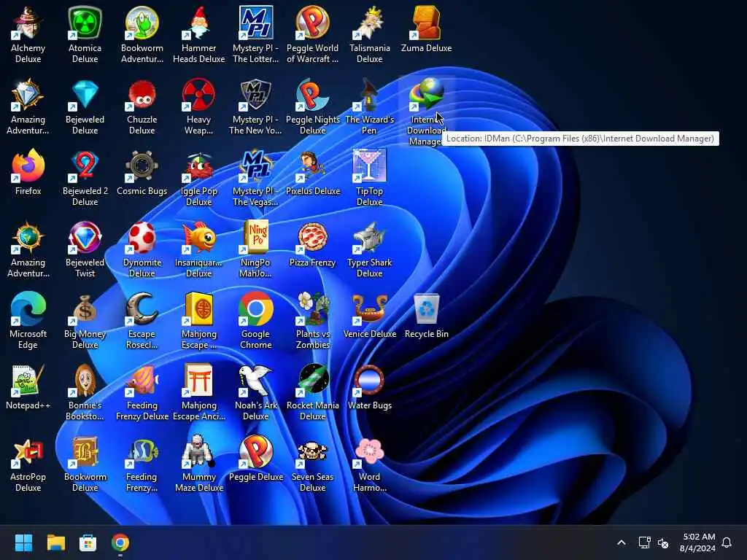Open the clock and date flyout
The height and width of the screenshot is (560, 747).
(697, 542)
